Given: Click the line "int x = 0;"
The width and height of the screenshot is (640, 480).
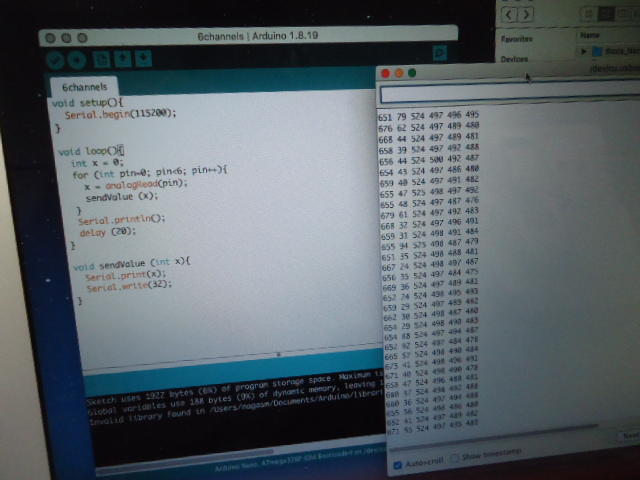Looking at the screenshot, I should [97, 163].
